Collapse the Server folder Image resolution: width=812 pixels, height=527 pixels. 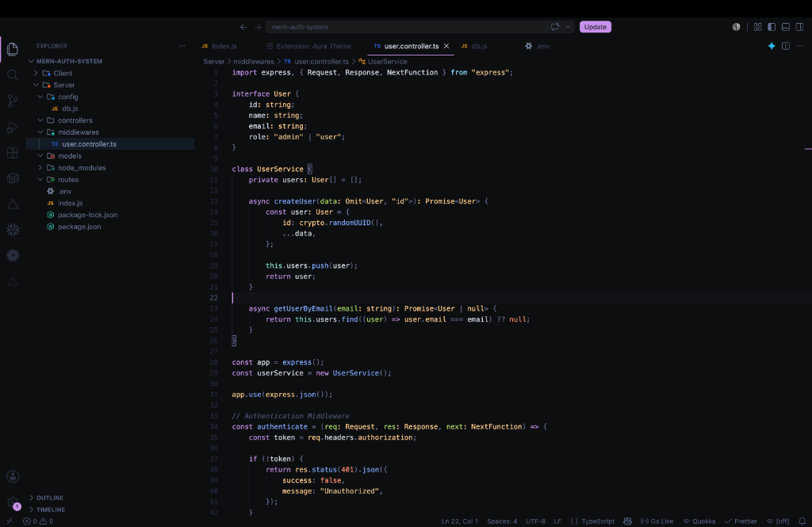pyautogui.click(x=36, y=85)
